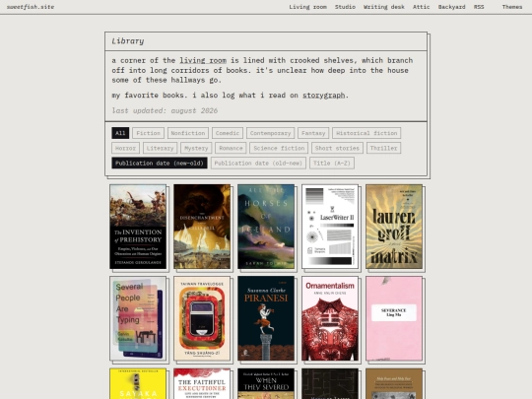Filter by Mystery genre
The image size is (532, 399).
196,148
